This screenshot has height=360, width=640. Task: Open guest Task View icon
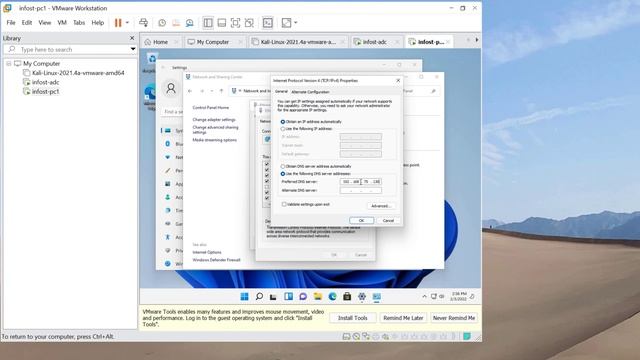click(x=273, y=297)
